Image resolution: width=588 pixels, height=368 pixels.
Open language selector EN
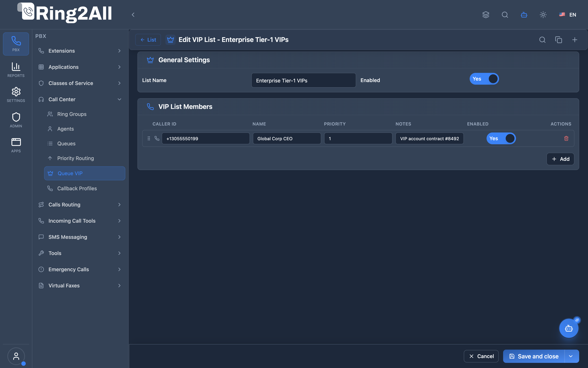pos(568,15)
